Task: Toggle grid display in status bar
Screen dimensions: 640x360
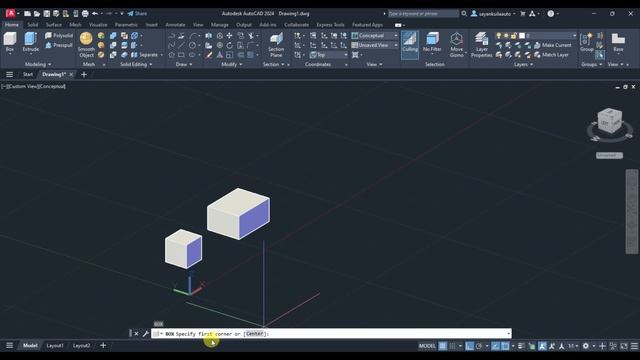Action: click(x=442, y=346)
